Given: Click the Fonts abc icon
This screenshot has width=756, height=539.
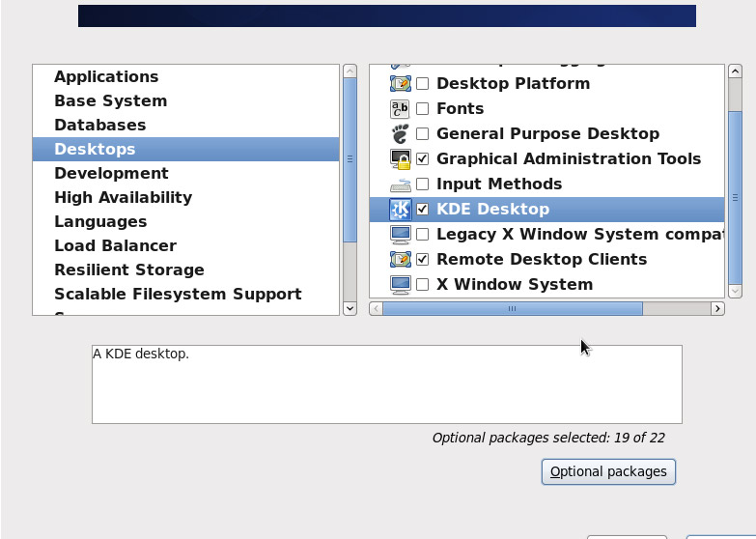Looking at the screenshot, I should coord(400,109).
